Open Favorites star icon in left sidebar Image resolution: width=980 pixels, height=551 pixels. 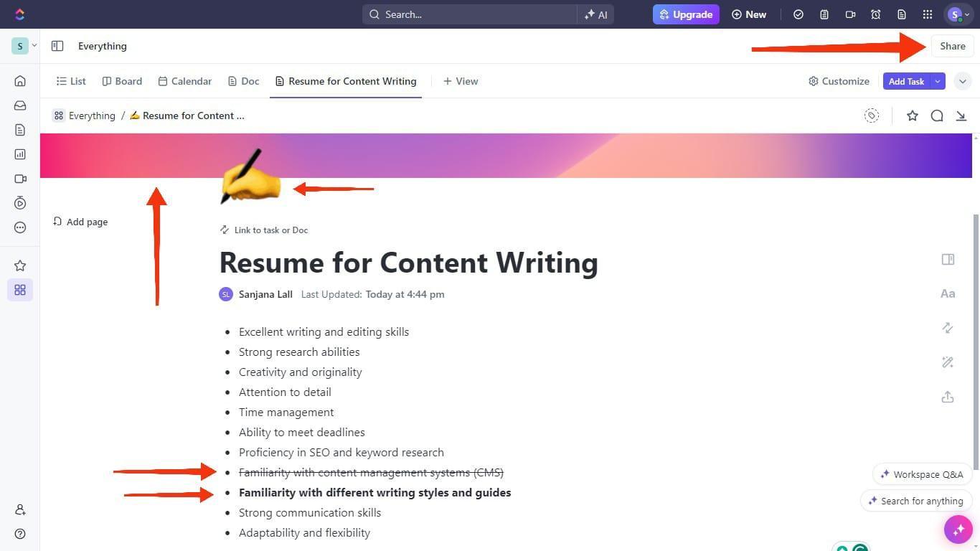20,265
